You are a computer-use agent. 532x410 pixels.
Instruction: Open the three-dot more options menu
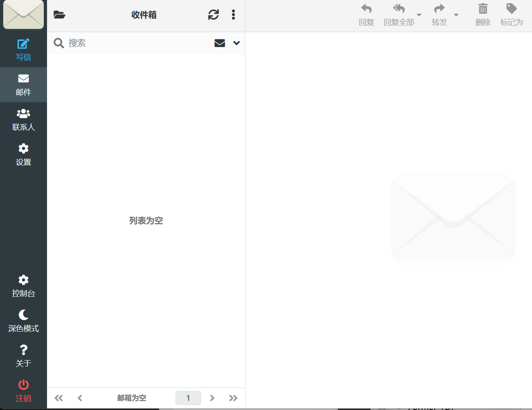[233, 15]
